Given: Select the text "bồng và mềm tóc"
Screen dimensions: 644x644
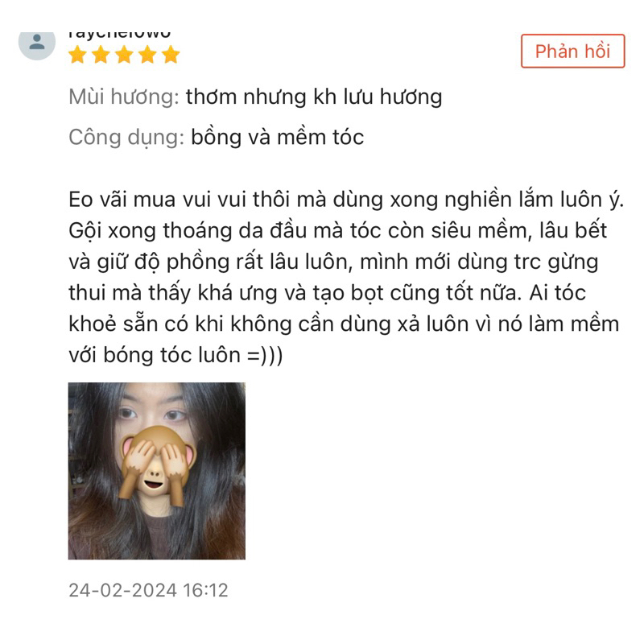Looking at the screenshot, I should (278, 138).
